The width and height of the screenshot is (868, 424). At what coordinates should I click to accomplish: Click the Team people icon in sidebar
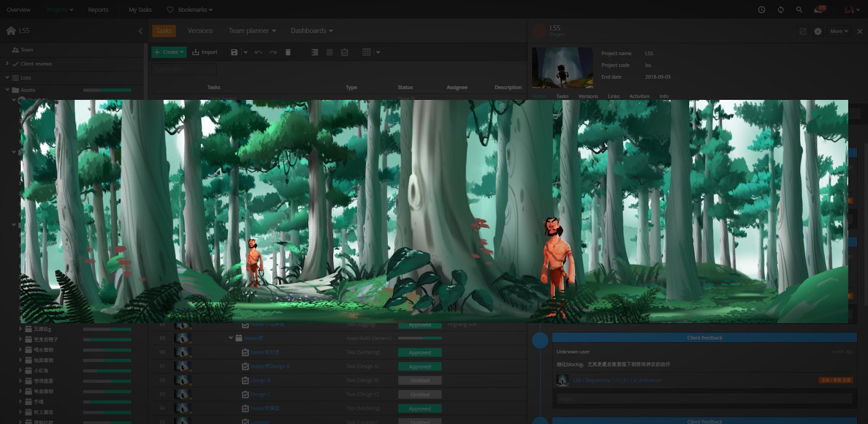15,50
